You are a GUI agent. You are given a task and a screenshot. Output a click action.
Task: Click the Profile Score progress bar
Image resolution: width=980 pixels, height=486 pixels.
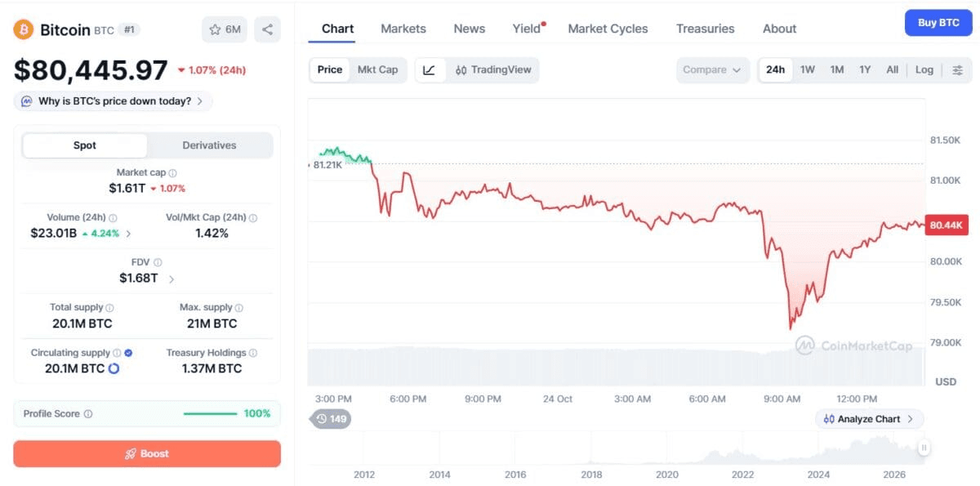tap(210, 414)
